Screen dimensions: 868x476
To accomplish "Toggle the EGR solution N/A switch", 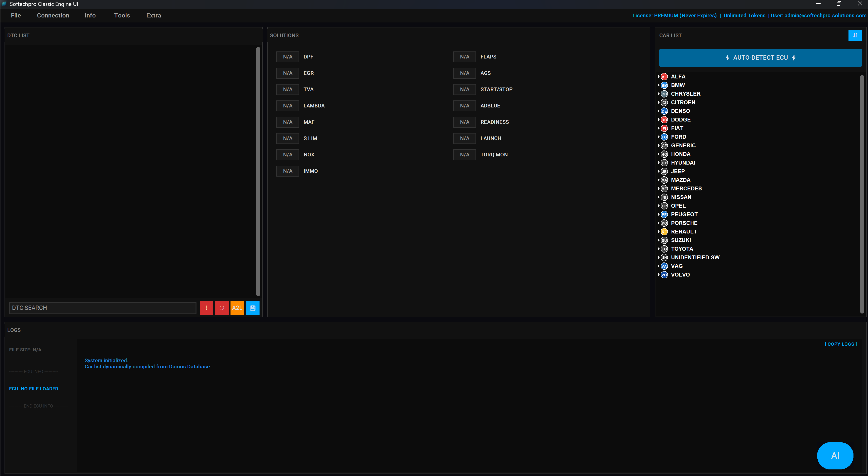I will click(287, 73).
